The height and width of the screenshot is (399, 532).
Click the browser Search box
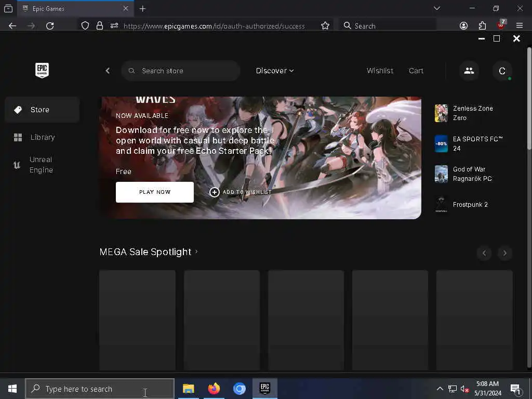pos(388,26)
